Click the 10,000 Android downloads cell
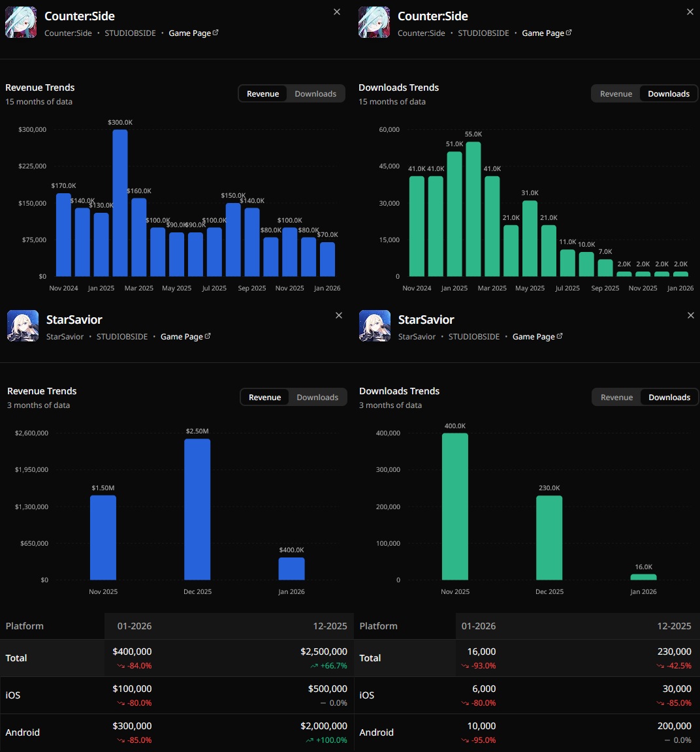This screenshot has width=700, height=752. point(481,726)
